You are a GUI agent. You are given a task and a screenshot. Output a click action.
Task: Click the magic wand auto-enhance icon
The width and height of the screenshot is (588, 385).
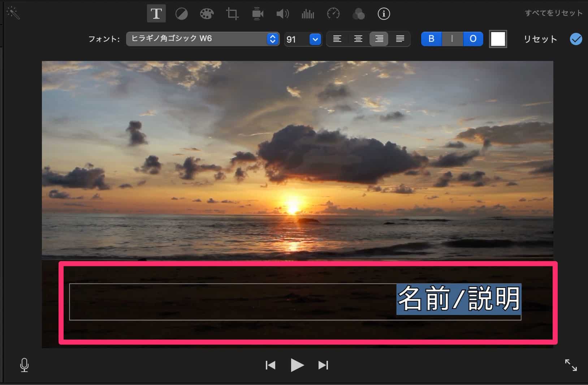click(x=13, y=13)
